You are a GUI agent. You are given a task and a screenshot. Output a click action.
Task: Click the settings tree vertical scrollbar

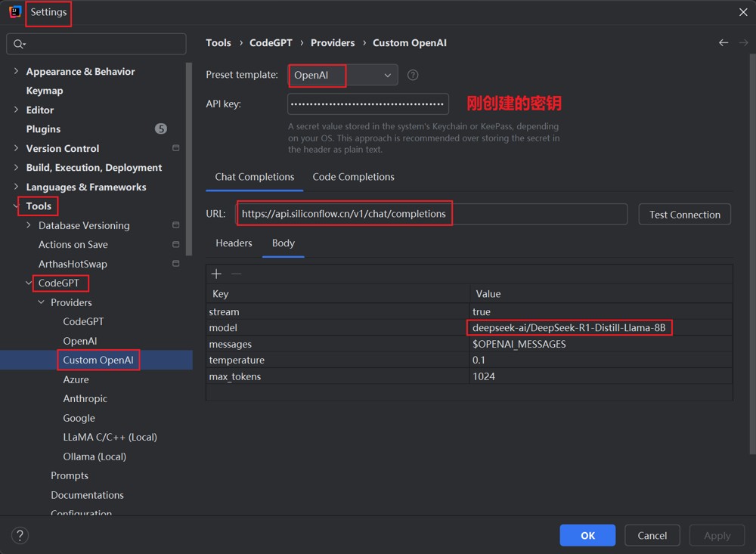[189, 159]
